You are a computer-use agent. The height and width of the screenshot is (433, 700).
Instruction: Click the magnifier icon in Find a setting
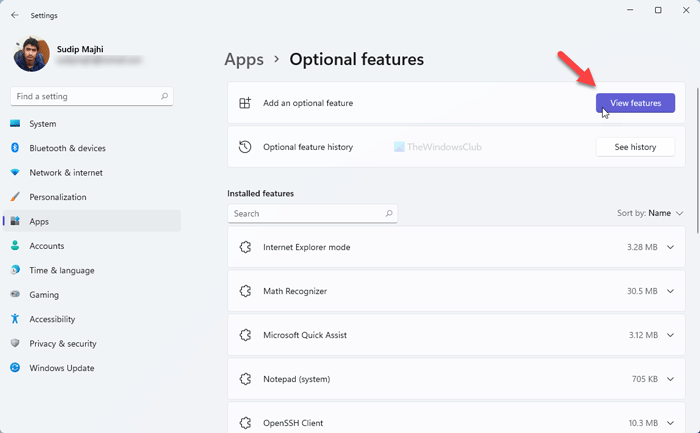(x=164, y=96)
